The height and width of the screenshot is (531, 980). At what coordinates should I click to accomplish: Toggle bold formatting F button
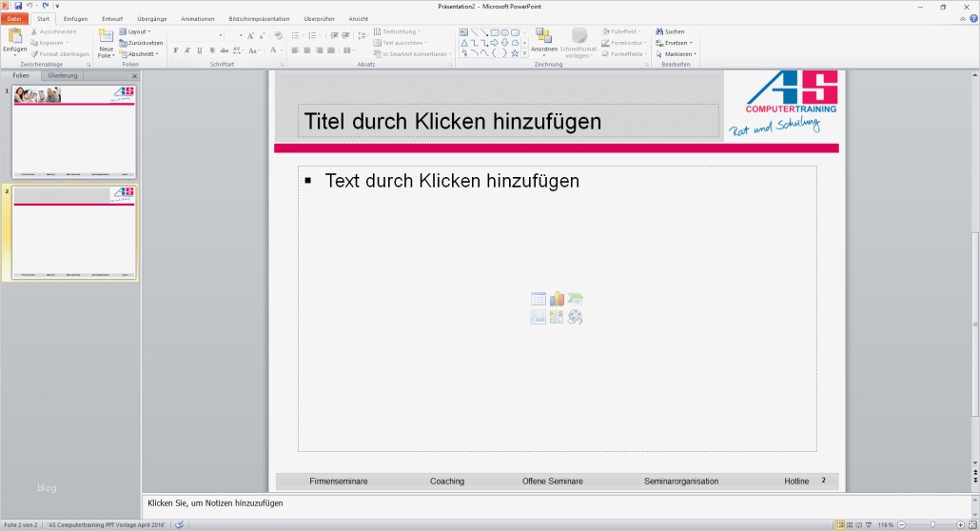pyautogui.click(x=176, y=50)
